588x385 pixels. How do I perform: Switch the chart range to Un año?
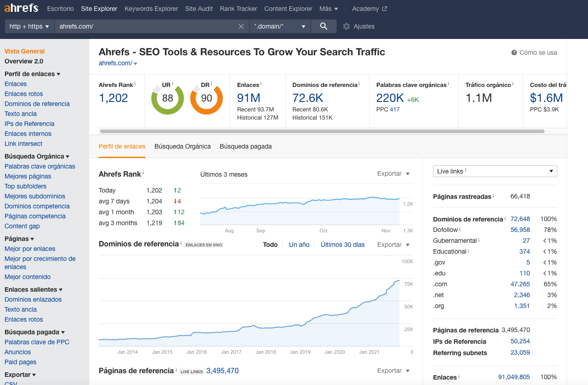tap(299, 245)
